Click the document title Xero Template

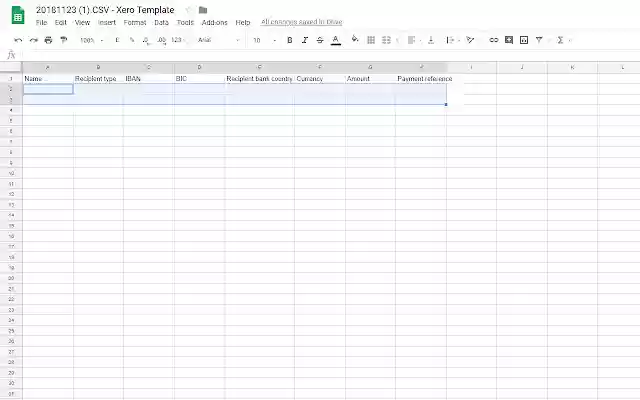point(105,10)
